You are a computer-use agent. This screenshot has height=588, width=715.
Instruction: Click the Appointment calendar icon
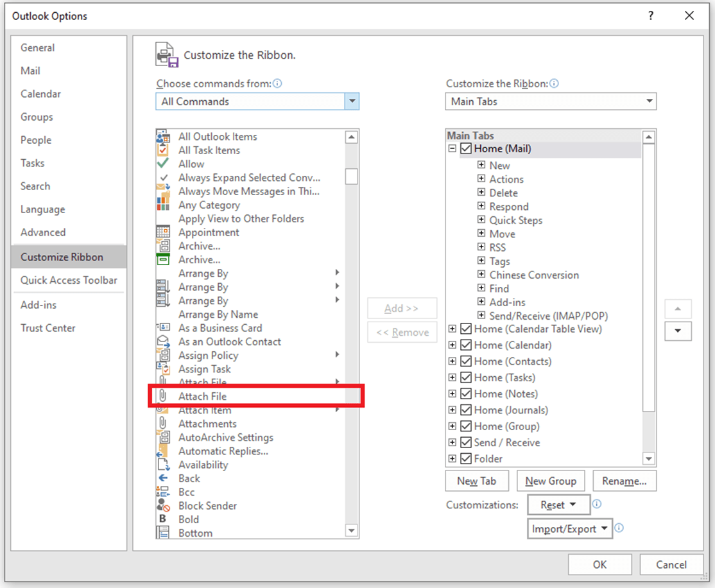(164, 232)
